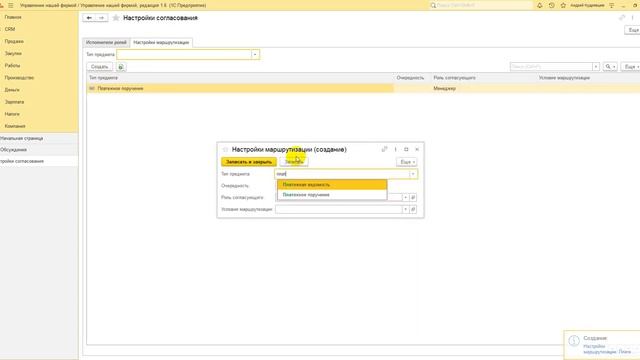Open the Продажи section in sidebar
640x360 pixels.
[x=14, y=41]
